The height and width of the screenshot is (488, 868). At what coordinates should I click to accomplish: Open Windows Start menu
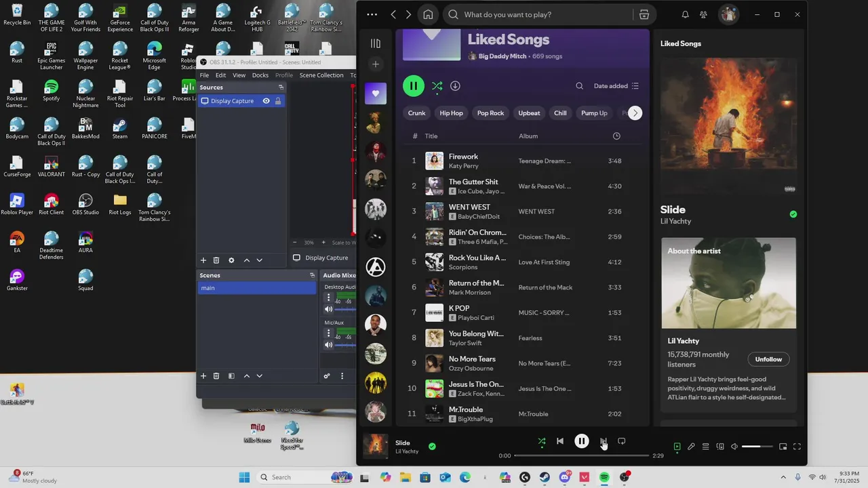(x=245, y=477)
